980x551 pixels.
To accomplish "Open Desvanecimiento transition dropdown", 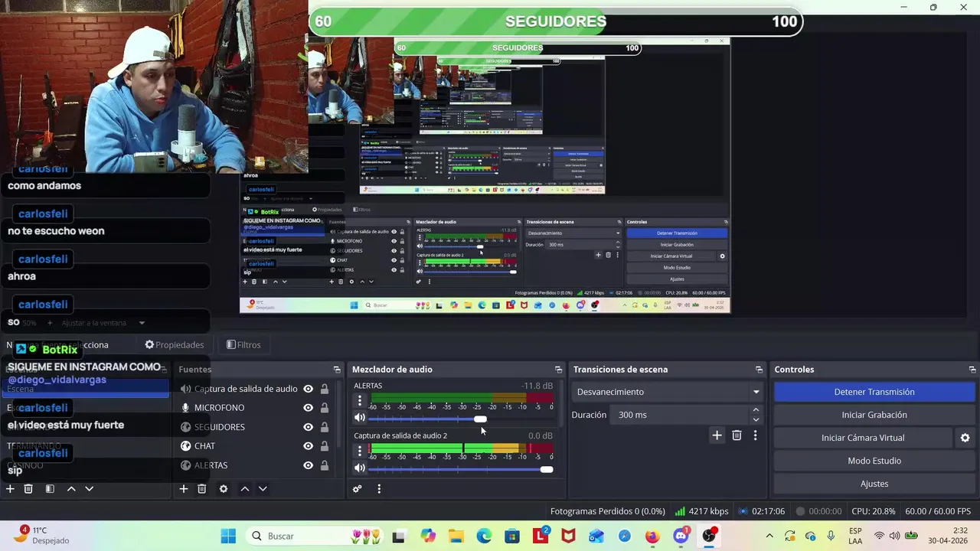I will click(668, 392).
